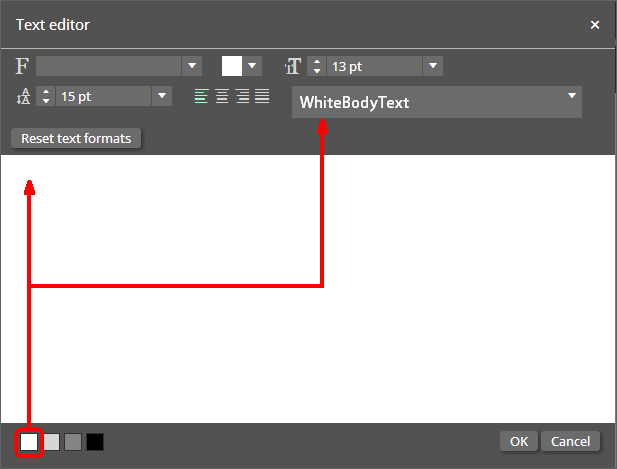Adjust the line spacing stepper arrows
The height and width of the screenshot is (469, 617).
tap(46, 97)
